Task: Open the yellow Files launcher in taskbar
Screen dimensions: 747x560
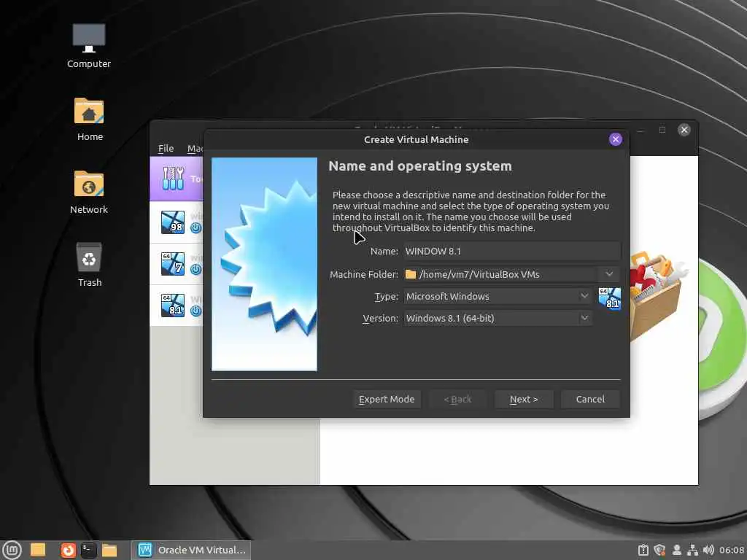Action: tap(38, 550)
